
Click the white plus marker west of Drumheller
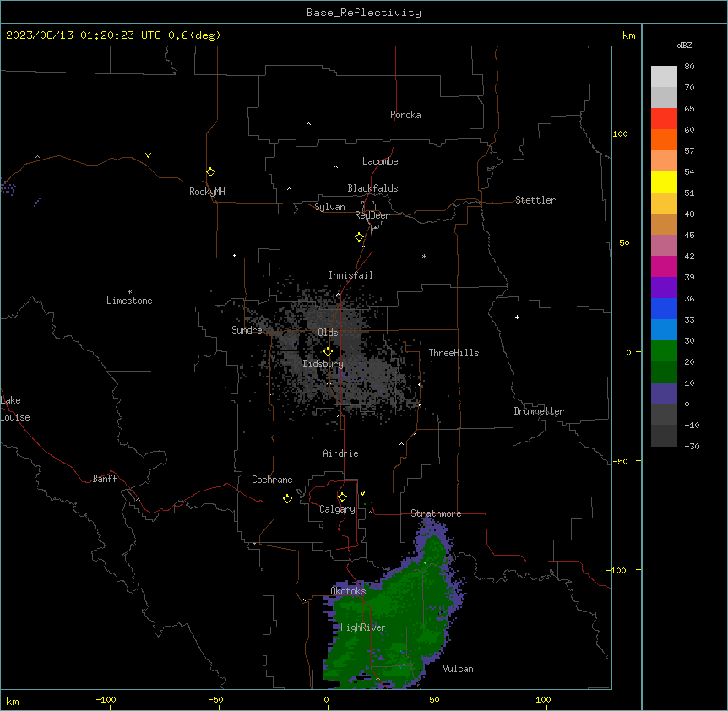(x=517, y=317)
